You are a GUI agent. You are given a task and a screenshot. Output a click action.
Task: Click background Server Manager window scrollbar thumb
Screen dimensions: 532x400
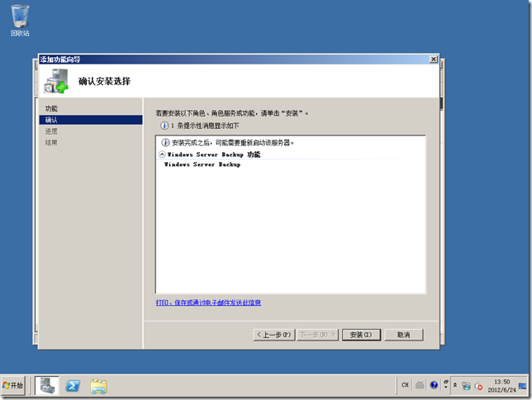pyautogui.click(x=441, y=103)
